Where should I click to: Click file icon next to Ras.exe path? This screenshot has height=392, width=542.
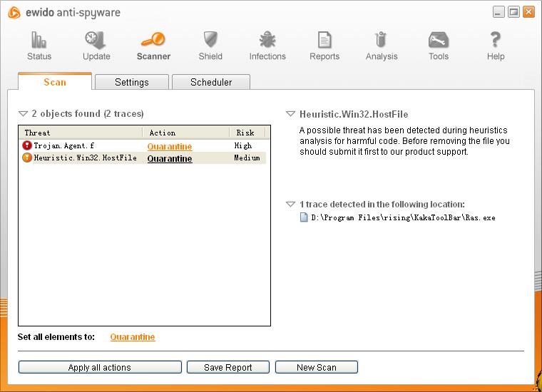coord(304,217)
